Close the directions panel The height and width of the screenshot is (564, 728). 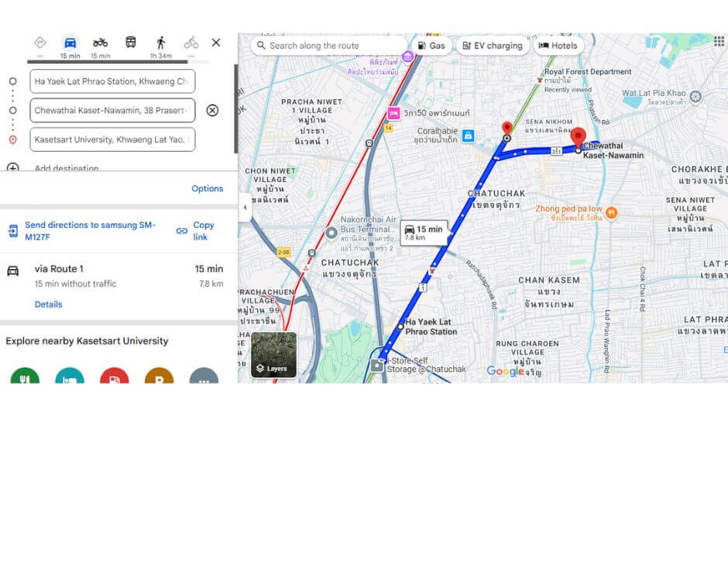click(x=216, y=43)
